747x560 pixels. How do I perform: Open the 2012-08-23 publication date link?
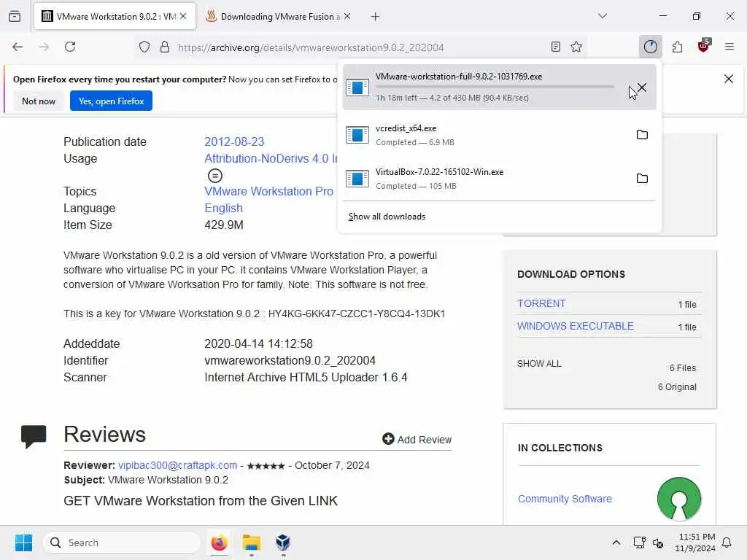pos(234,141)
